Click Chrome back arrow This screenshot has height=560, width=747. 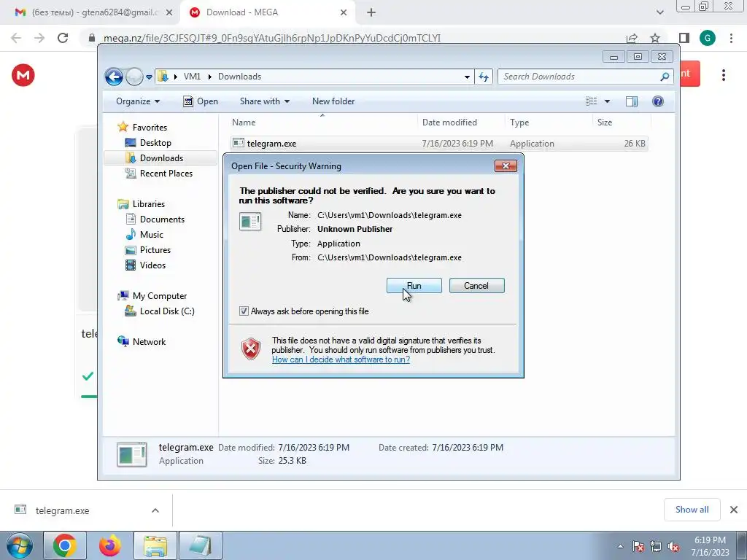click(16, 38)
